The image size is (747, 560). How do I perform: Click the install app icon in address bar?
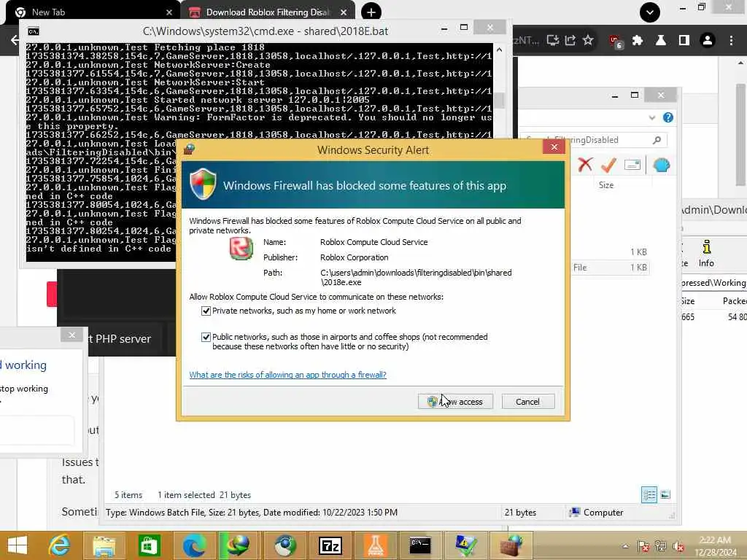tap(553, 40)
